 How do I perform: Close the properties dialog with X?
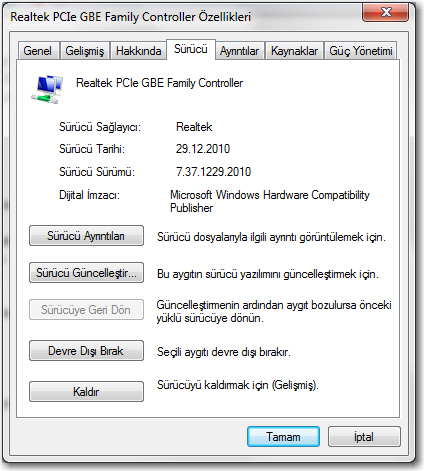coord(386,12)
